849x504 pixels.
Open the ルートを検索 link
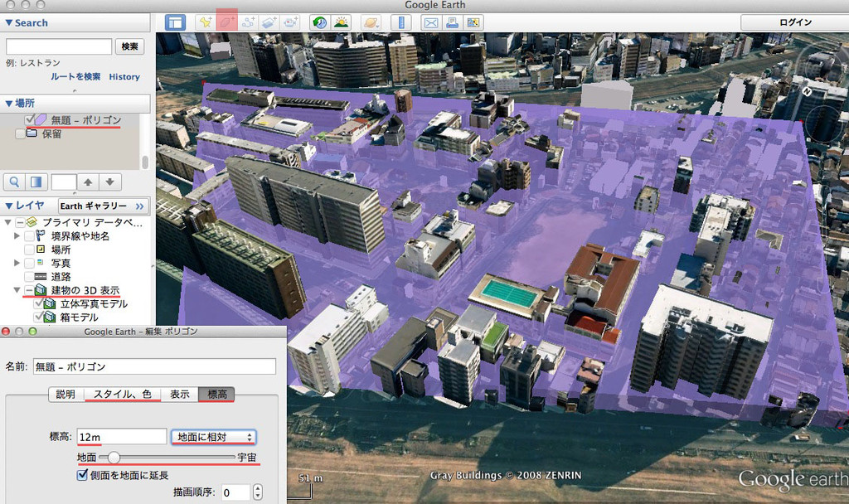coord(75,76)
